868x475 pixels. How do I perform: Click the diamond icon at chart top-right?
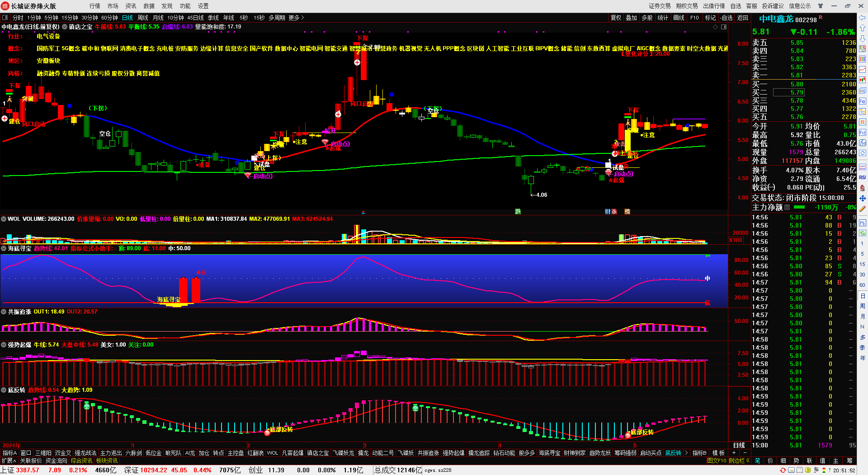coord(715,27)
